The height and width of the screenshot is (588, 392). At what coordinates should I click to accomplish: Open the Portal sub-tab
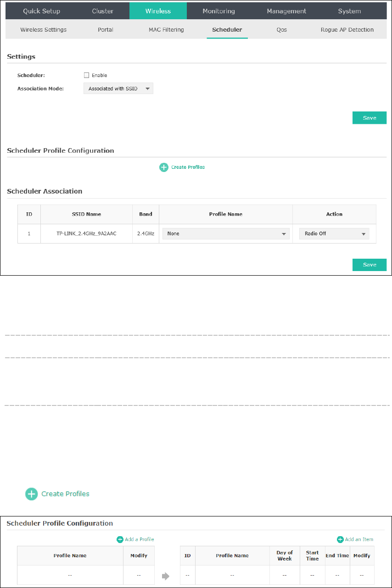pyautogui.click(x=106, y=30)
